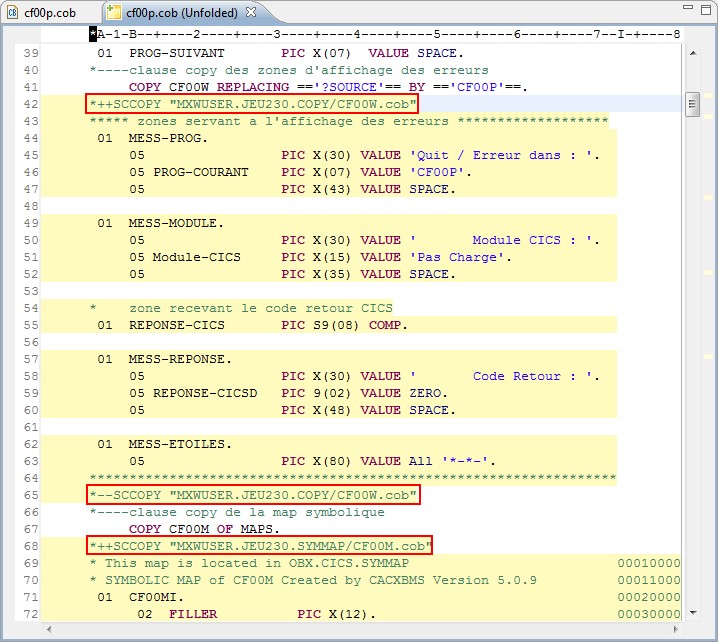The height and width of the screenshot is (642, 718).
Task: Click the clause copy de la map comment
Action: pos(237,511)
